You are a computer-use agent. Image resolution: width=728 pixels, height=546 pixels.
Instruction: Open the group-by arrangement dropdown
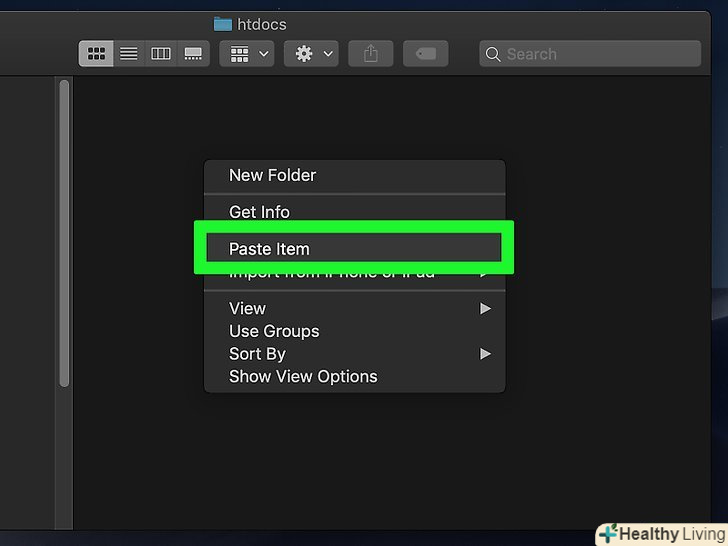(247, 54)
